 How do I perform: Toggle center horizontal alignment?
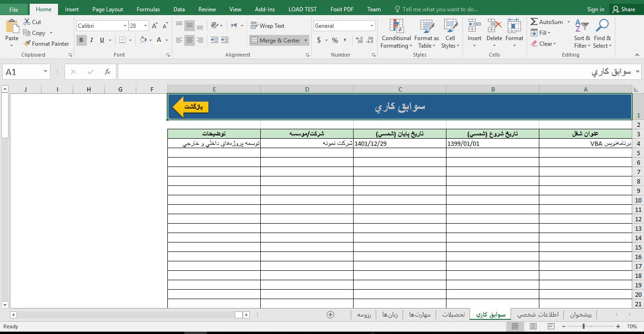point(190,41)
